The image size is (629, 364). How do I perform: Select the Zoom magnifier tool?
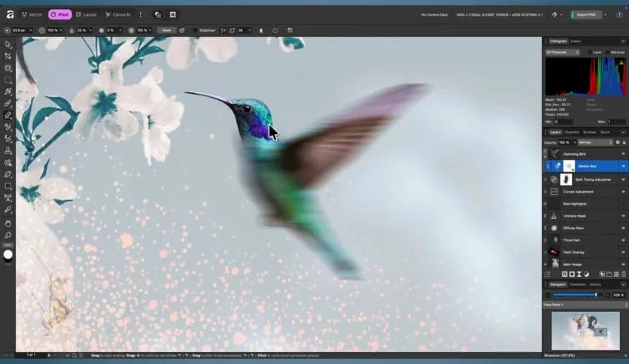(x=8, y=235)
